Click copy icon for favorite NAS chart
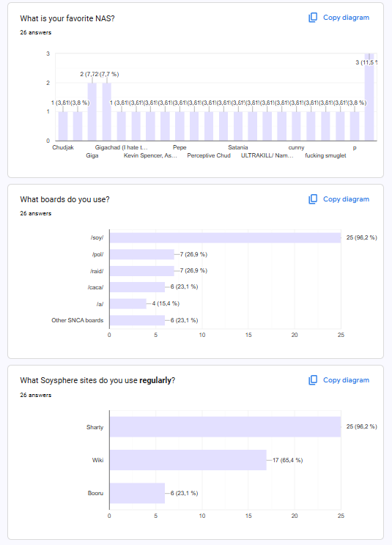The image size is (392, 545). pos(313,18)
